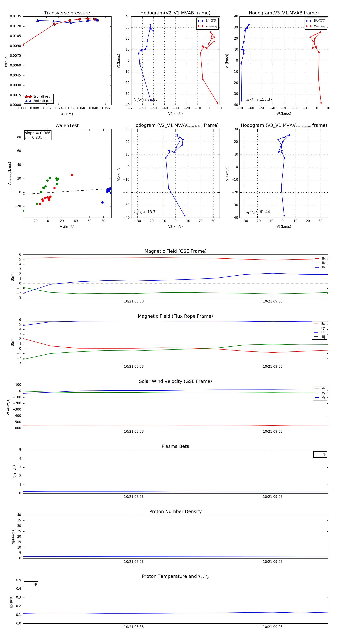
Task: Click the "Np(#/cc)" axis label
Action: click(x=13, y=537)
